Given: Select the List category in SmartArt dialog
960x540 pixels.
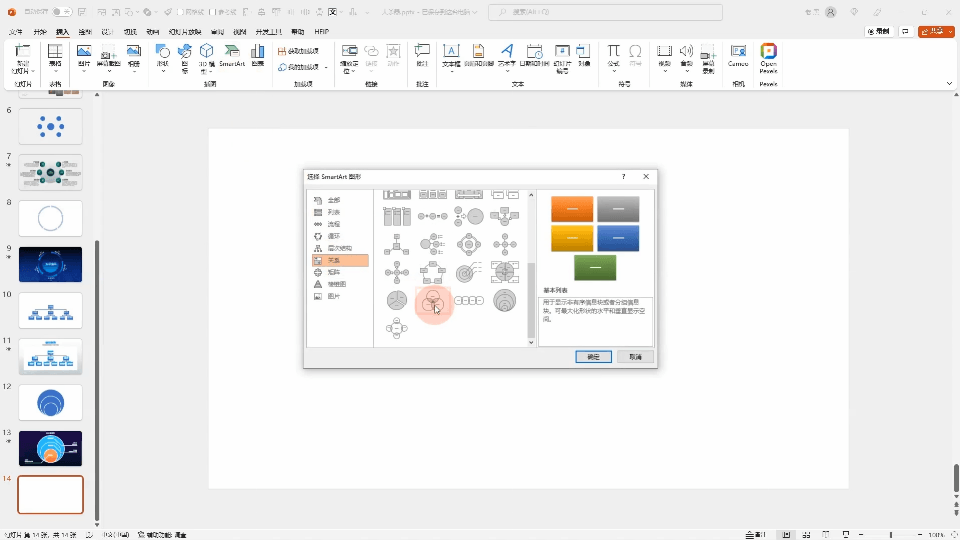Looking at the screenshot, I should (340, 212).
